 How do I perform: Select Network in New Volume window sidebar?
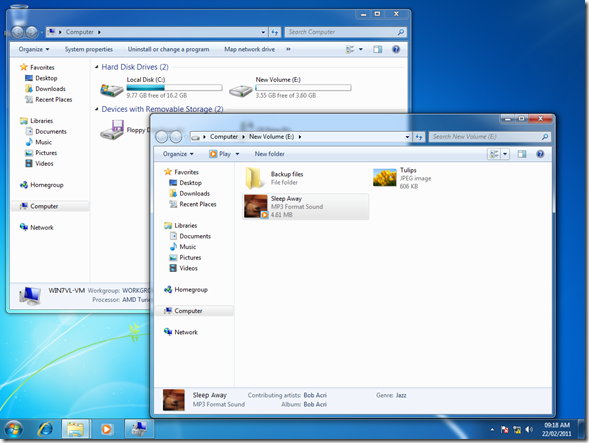pyautogui.click(x=181, y=332)
